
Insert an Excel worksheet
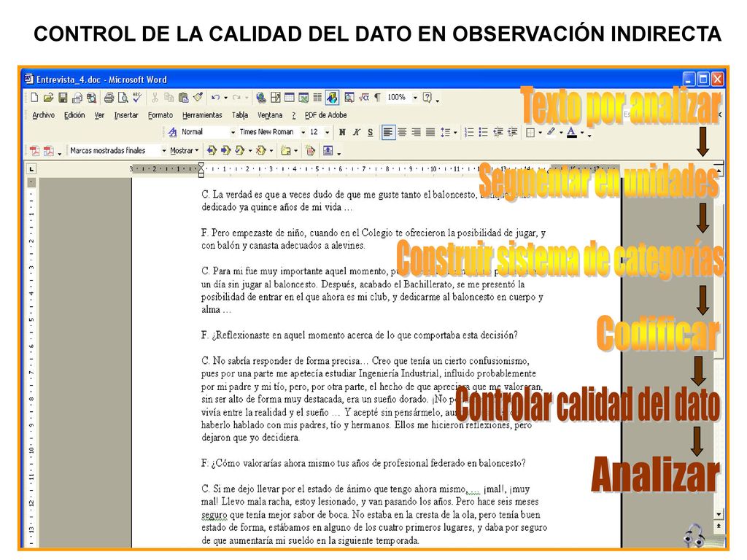click(303, 98)
